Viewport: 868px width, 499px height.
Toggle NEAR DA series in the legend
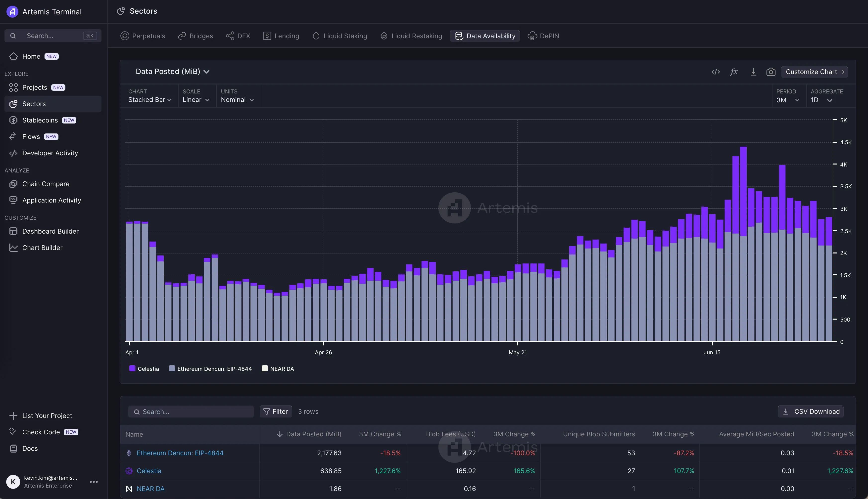tap(278, 369)
